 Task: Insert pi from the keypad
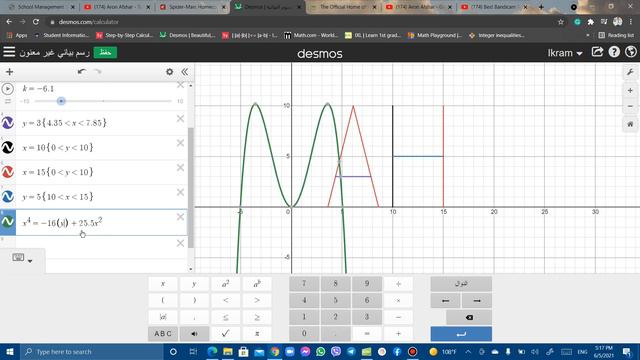click(x=257, y=334)
